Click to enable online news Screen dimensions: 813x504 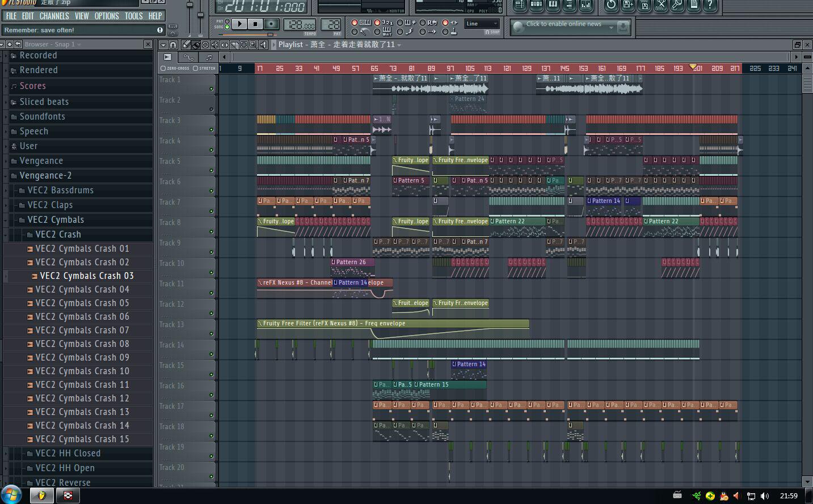[x=563, y=24]
